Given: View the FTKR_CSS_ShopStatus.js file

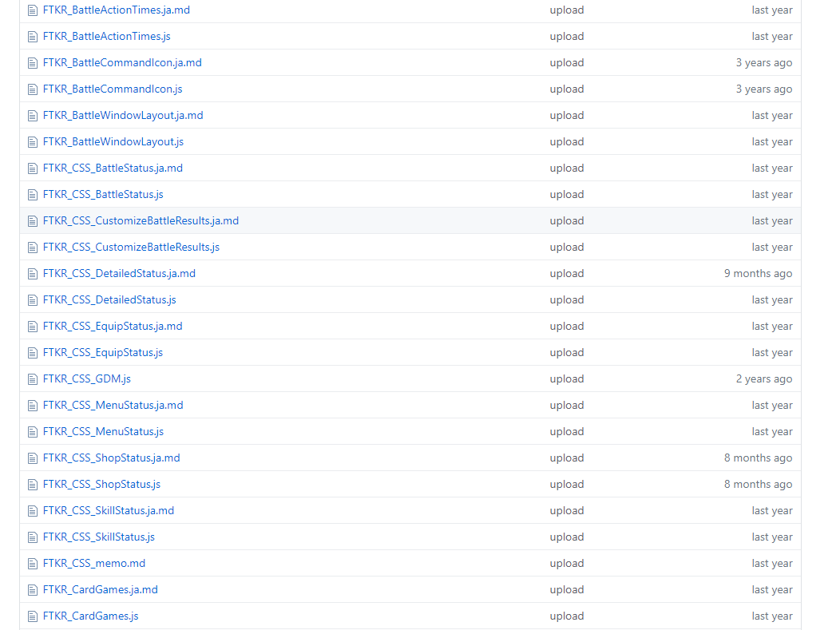Looking at the screenshot, I should (x=101, y=485).
